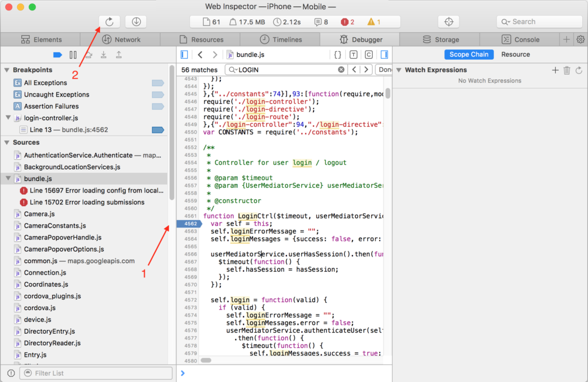Disable breakpoint at Line 13 bundle.js:4562
Viewport: 588px width, 382px height.
157,130
